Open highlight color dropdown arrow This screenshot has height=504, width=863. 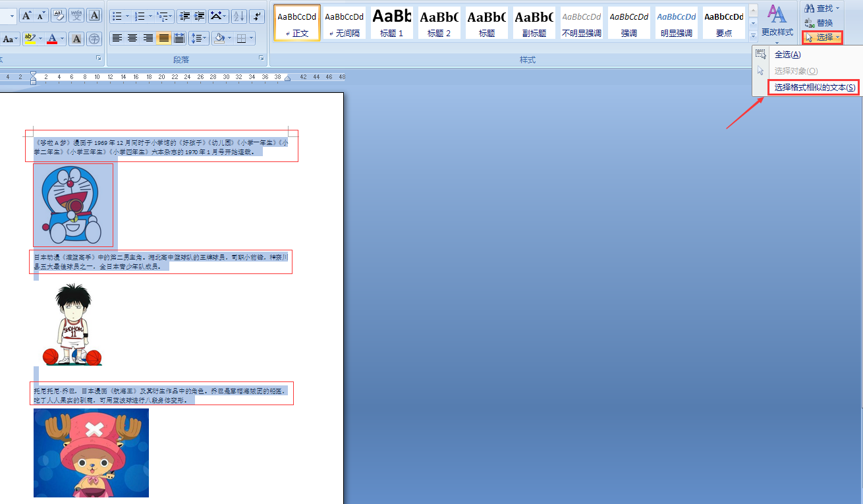[x=40, y=39]
